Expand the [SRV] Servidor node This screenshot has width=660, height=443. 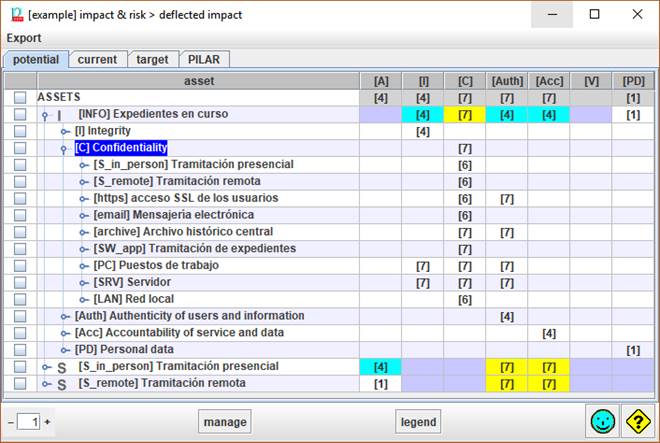(83, 283)
